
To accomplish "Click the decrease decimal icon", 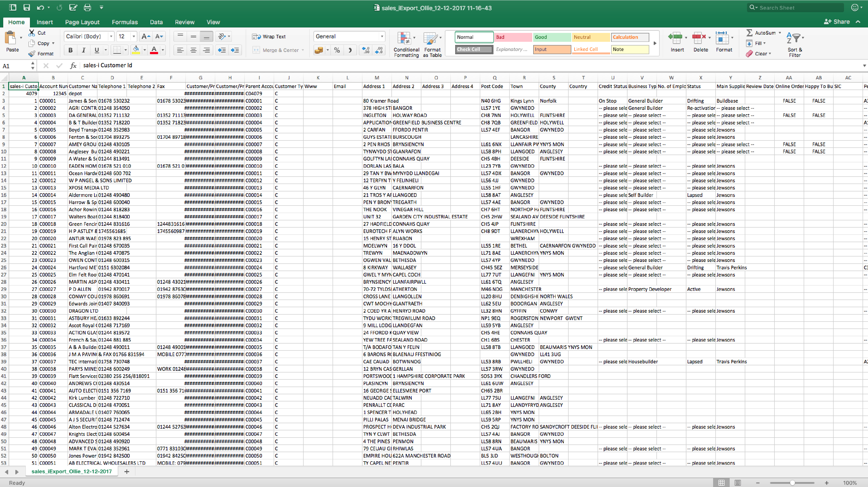I will [379, 50].
